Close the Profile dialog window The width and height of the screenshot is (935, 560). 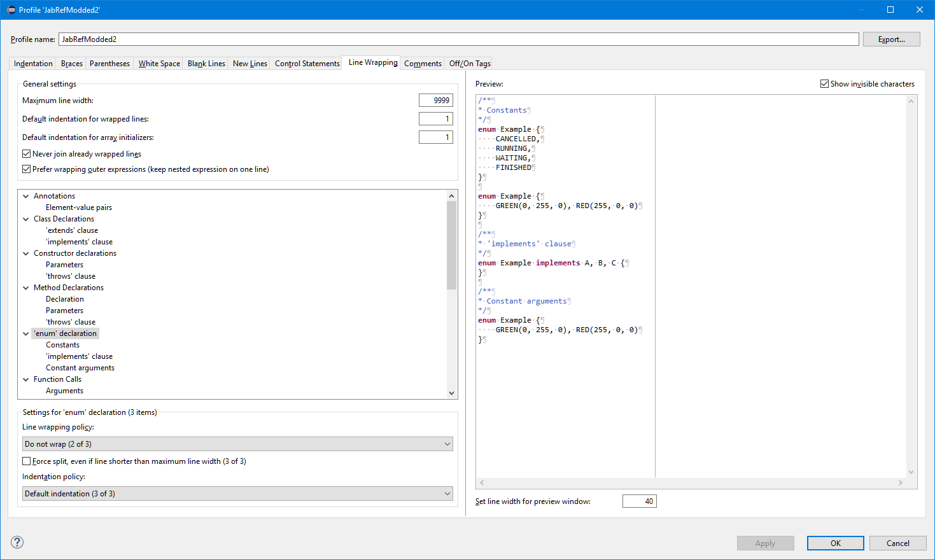pyautogui.click(x=920, y=10)
